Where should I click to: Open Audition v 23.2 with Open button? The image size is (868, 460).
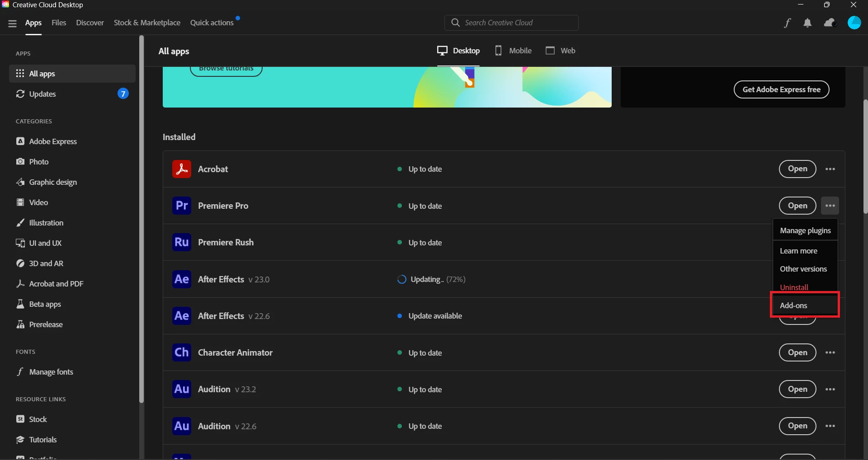click(x=797, y=389)
